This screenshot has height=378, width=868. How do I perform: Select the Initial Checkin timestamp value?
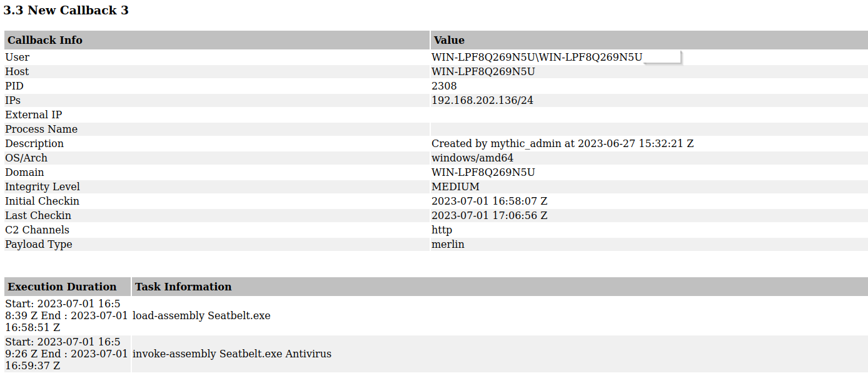pos(489,201)
